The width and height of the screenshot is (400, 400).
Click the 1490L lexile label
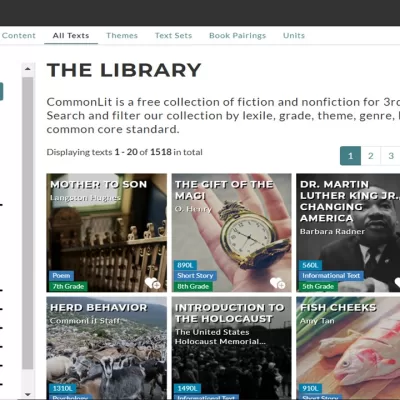[x=187, y=388]
